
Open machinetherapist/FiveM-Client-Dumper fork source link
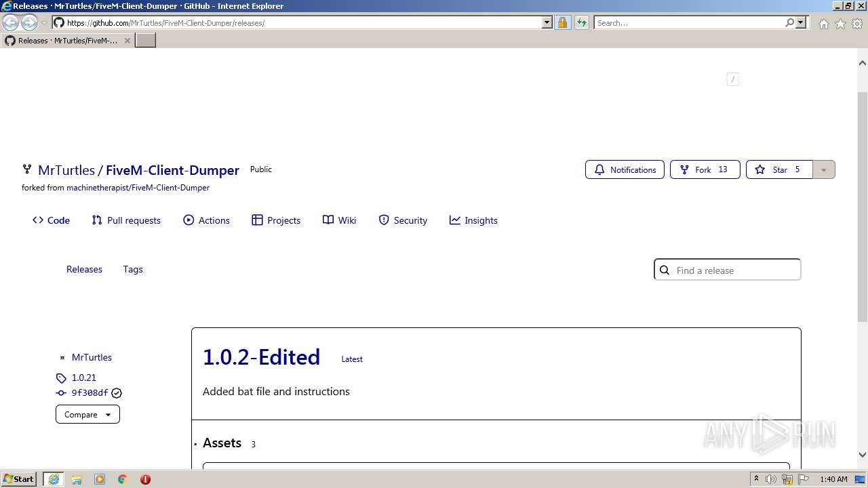click(138, 188)
